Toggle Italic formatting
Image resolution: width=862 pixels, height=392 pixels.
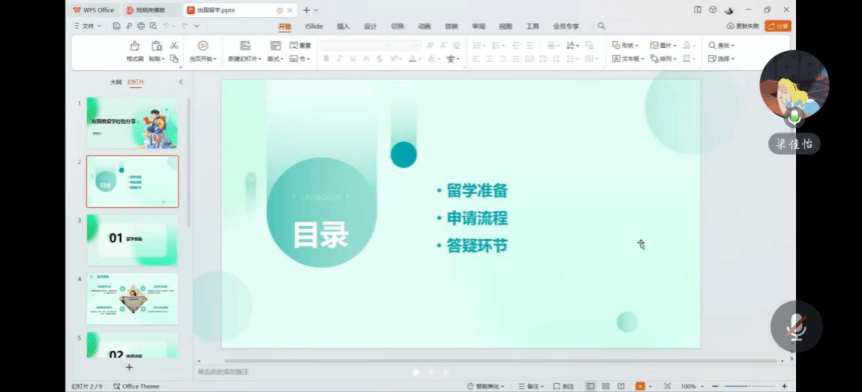(x=339, y=58)
